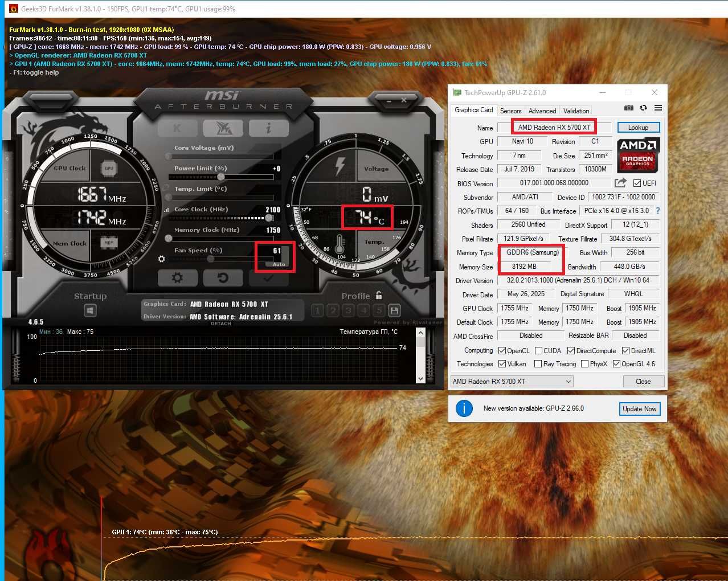The image size is (728, 581).
Task: Toggle the CUDA checkbox
Action: (x=538, y=351)
